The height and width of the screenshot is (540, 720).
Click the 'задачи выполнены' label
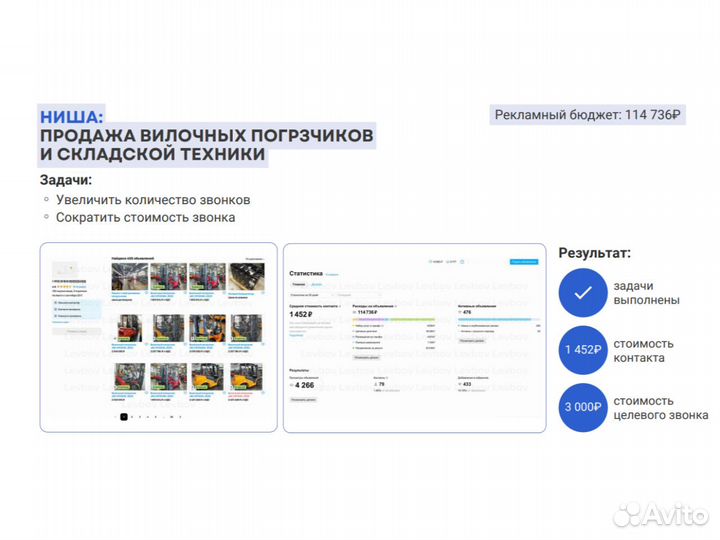tap(647, 293)
